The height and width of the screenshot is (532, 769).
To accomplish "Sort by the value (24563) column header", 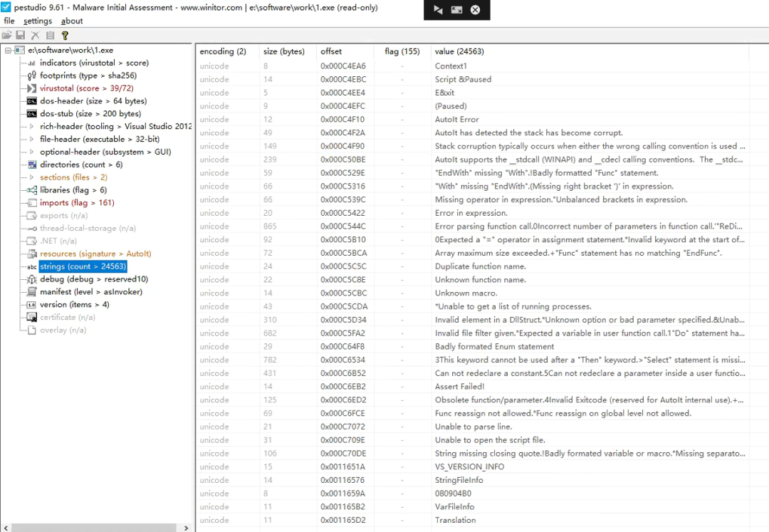I will click(x=590, y=51).
